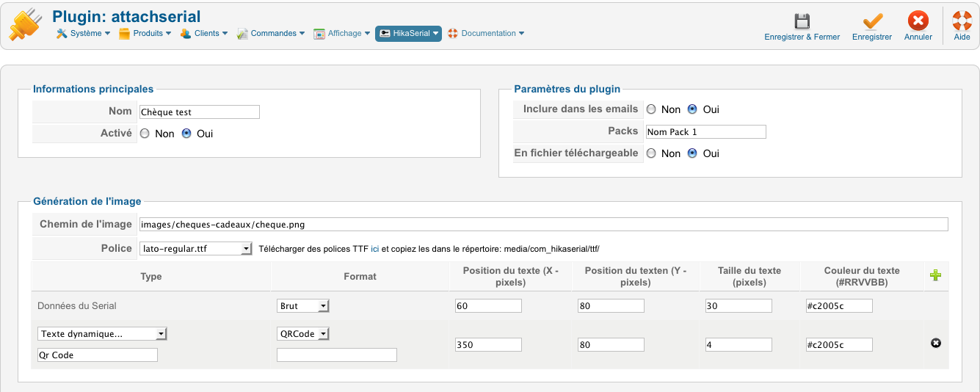
Task: Open the HikaSerial menu
Action: click(408, 33)
